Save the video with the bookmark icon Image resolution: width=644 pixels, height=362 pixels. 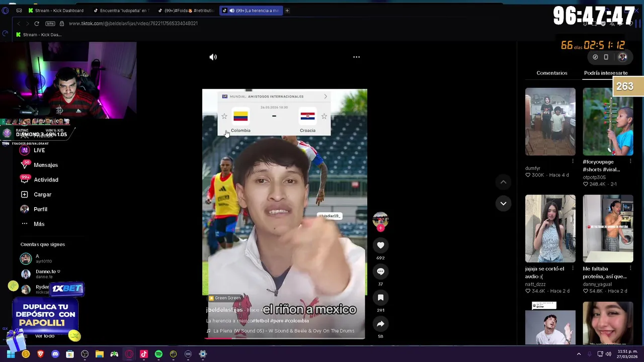tap(380, 298)
